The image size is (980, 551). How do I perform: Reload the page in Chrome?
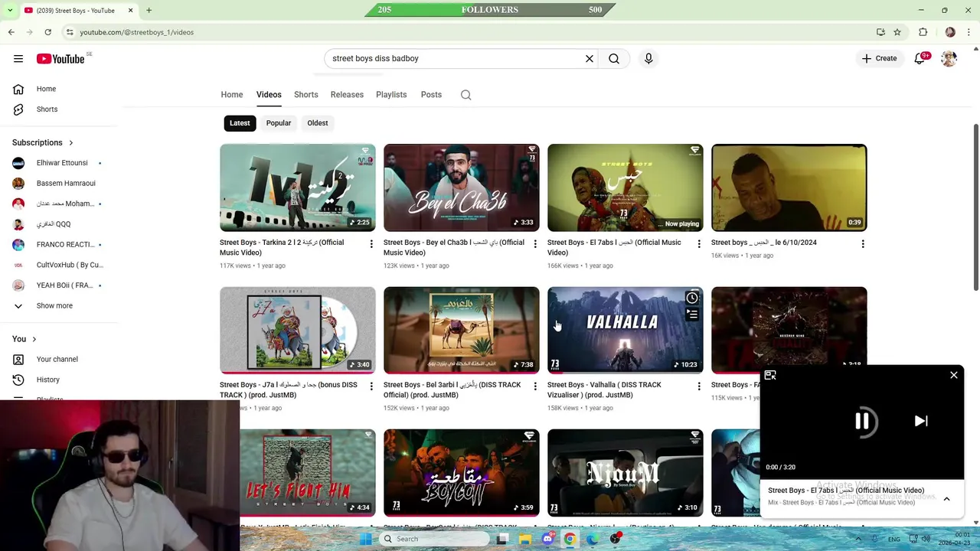47,32
